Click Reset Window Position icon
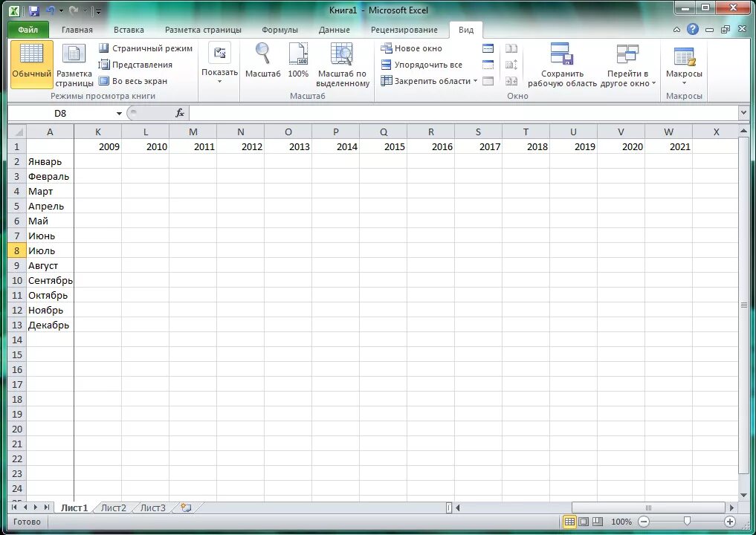This screenshot has width=756, height=535. point(511,81)
